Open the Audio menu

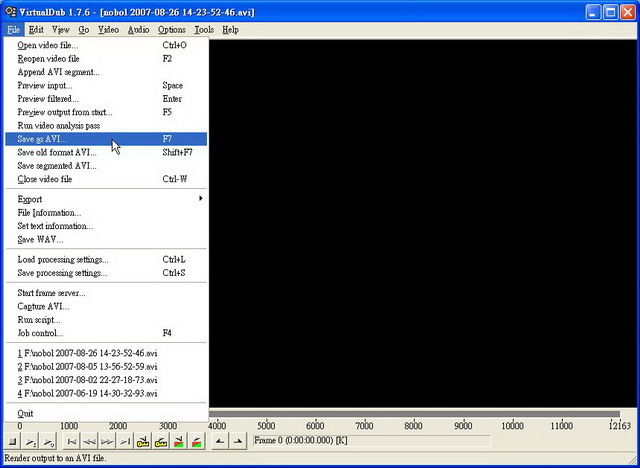tap(138, 30)
